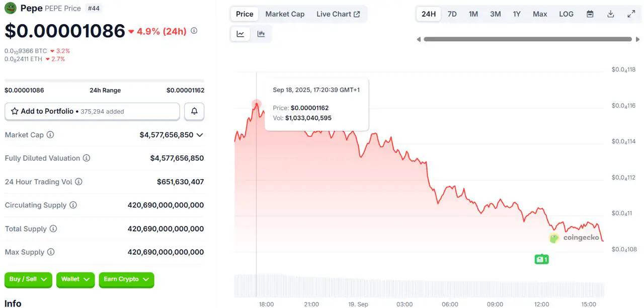Click the info icon beside Circulating Supply

point(73,205)
